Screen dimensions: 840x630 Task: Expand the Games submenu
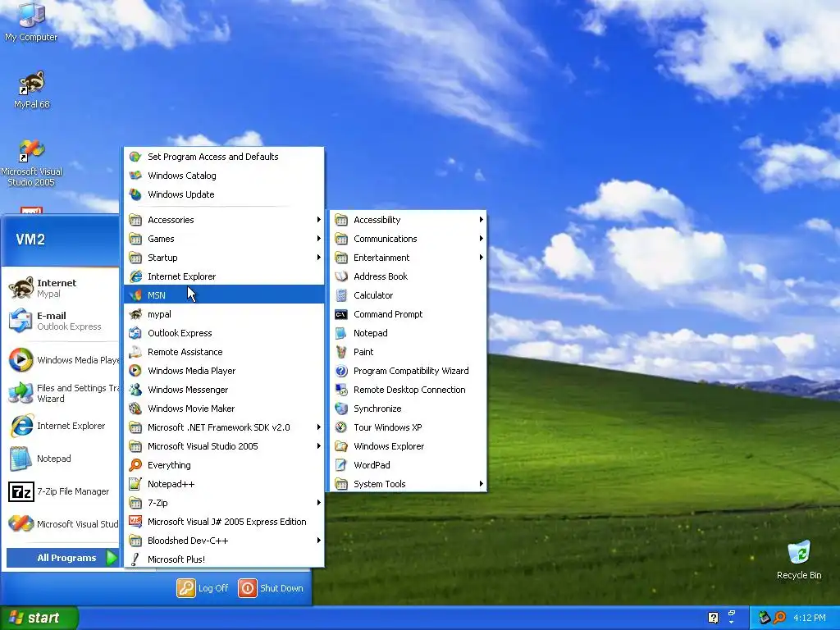click(x=224, y=239)
